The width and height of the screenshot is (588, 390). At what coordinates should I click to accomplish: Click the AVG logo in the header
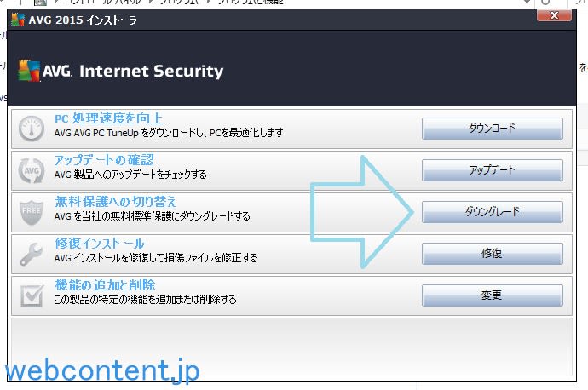pyautogui.click(x=43, y=72)
